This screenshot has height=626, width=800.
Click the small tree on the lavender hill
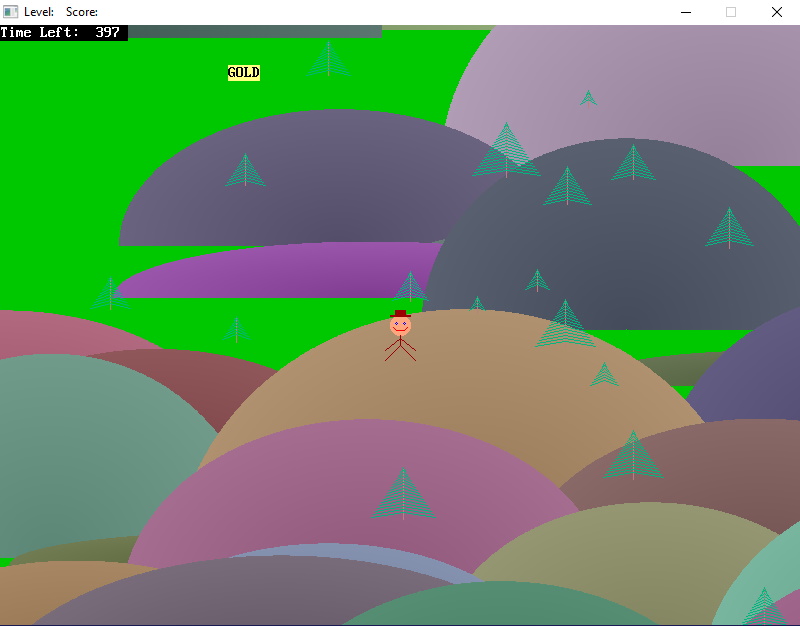click(588, 98)
